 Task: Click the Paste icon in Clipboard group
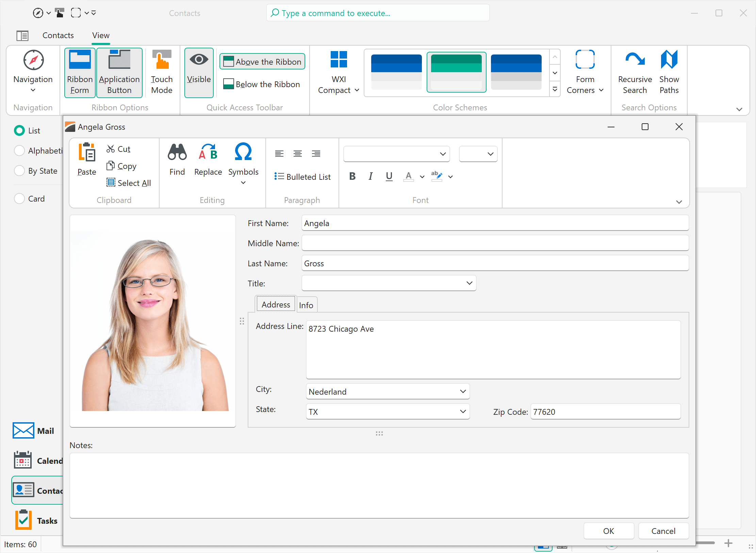pyautogui.click(x=87, y=153)
